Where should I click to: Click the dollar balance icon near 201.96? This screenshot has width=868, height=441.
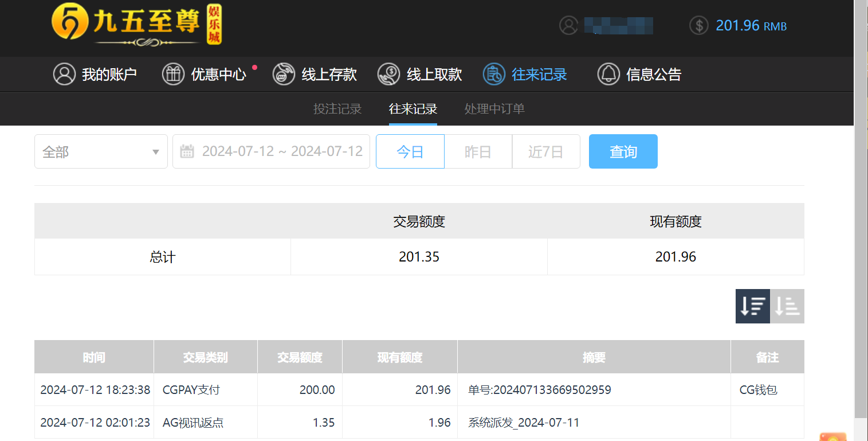pyautogui.click(x=698, y=26)
